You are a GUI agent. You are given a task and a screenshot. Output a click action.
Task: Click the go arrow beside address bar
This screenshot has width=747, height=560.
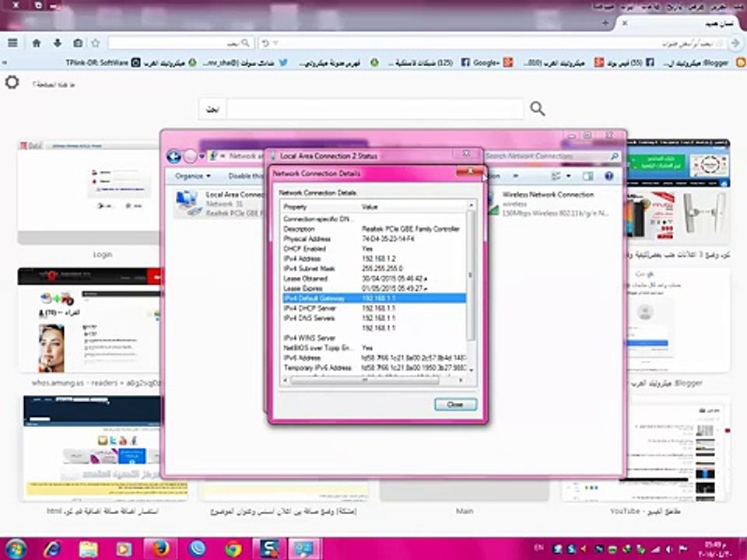coord(735,43)
